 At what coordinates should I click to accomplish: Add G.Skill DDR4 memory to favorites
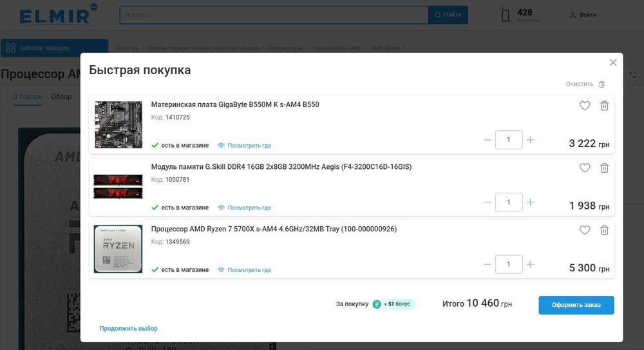click(585, 168)
